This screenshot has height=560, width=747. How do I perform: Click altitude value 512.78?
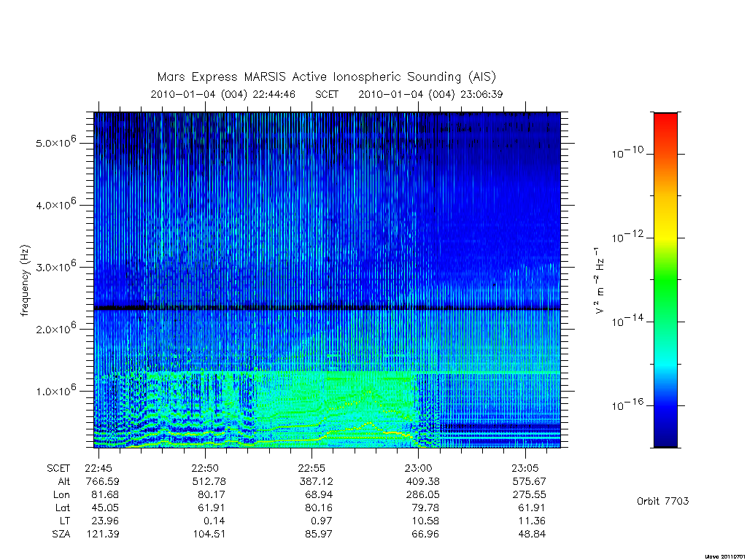point(209,481)
